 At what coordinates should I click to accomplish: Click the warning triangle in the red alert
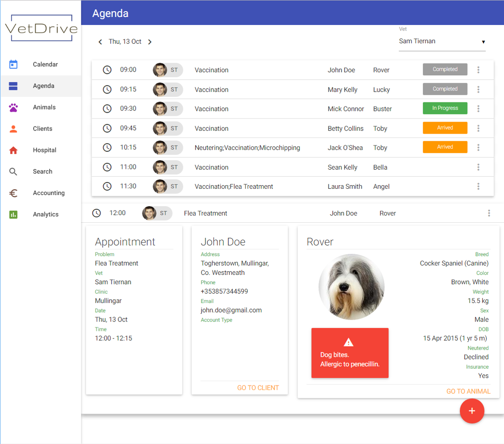pyautogui.click(x=348, y=342)
